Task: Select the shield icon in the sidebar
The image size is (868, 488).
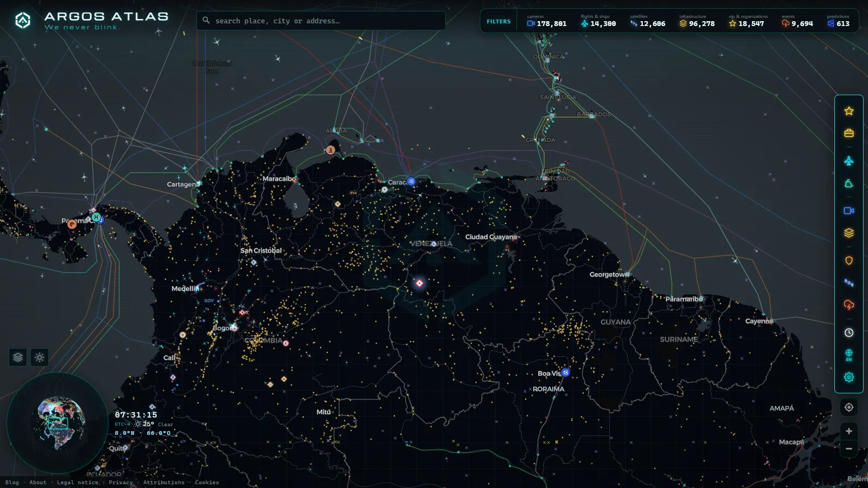Action: [849, 260]
